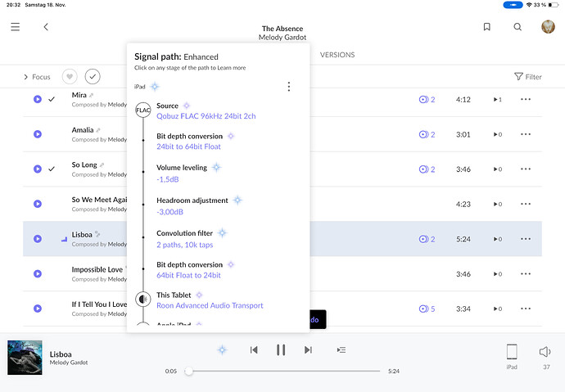Viewport: 565px width, 392px height.
Task: Open the more options for Amalia row
Action: [x=526, y=134]
